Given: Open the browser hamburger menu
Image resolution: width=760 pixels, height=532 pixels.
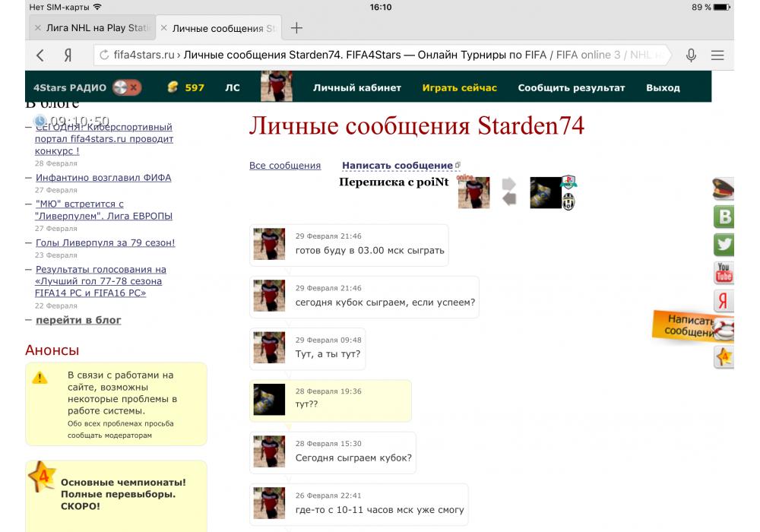Looking at the screenshot, I should pos(717,55).
